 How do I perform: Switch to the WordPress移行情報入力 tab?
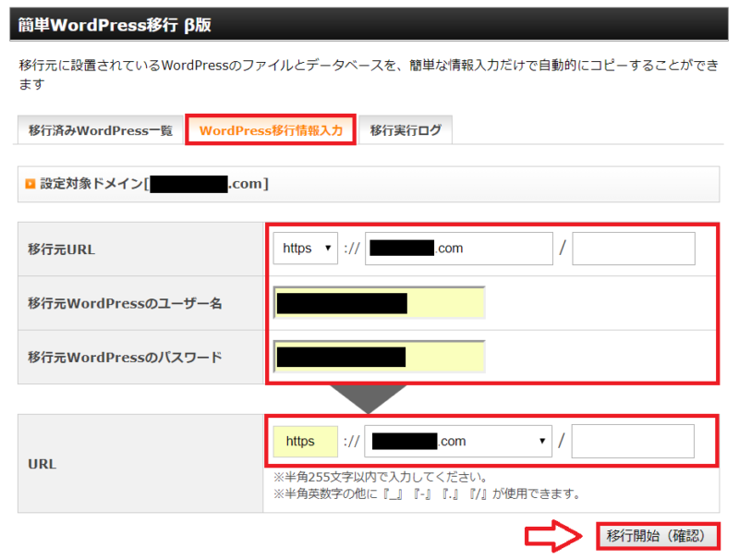click(271, 130)
